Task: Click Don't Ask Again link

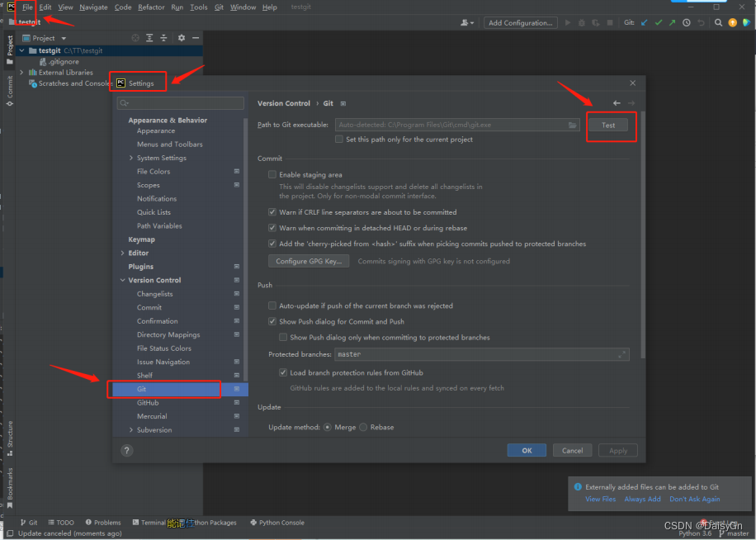Action: (694, 499)
